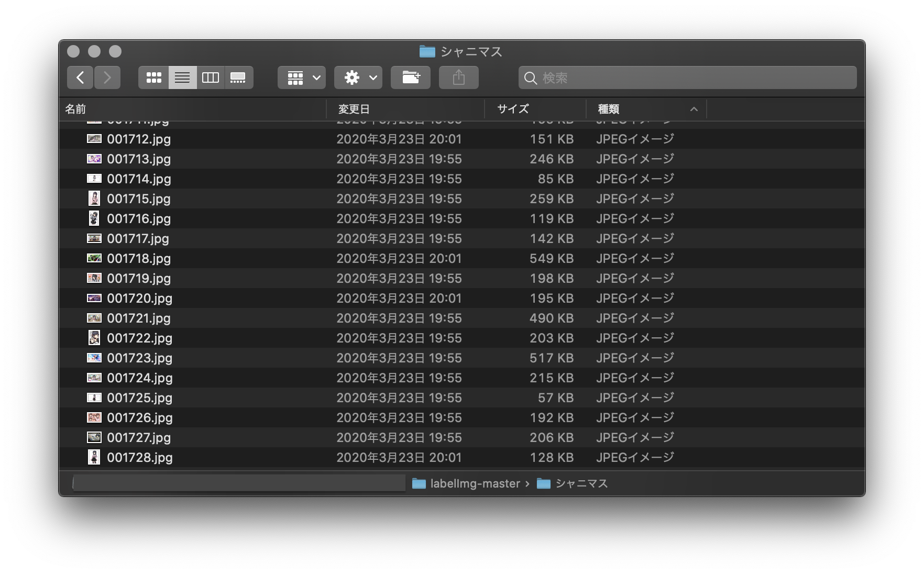
Task: Select file 001727.jpg
Action: 139,437
